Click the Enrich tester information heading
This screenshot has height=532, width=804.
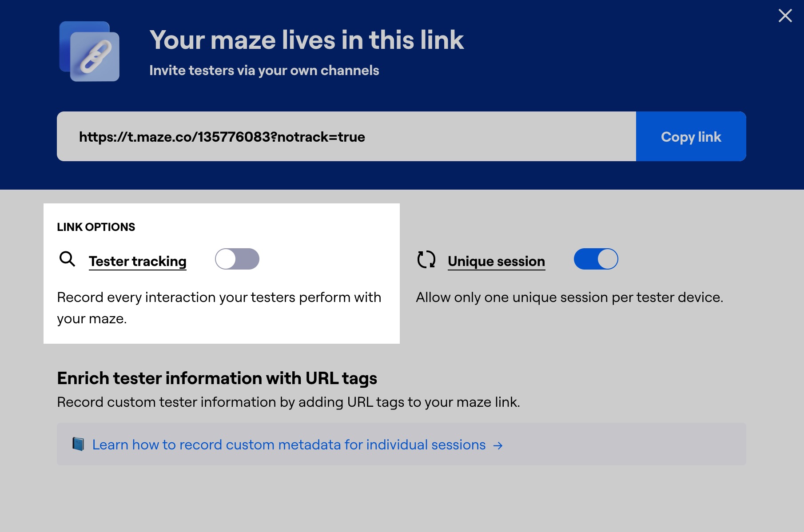coord(216,378)
